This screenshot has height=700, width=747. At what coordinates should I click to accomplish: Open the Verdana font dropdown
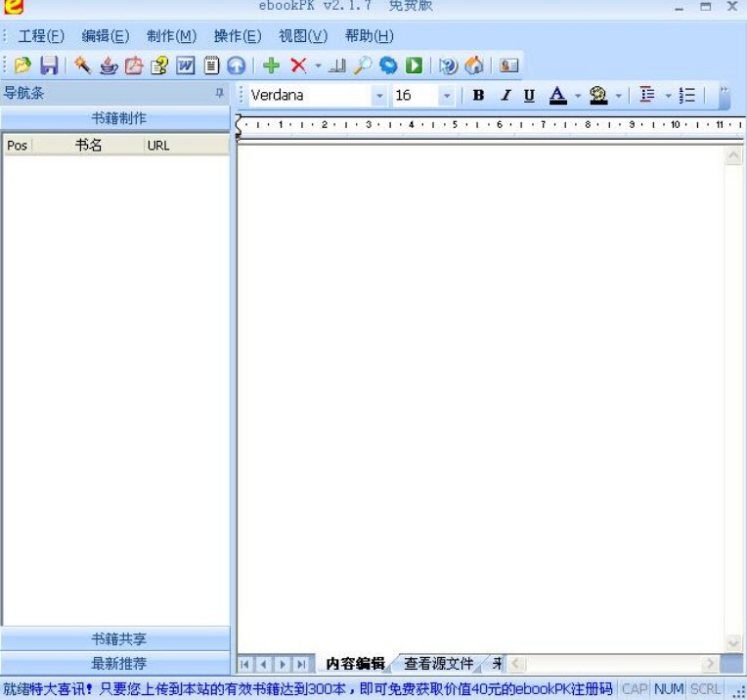[x=379, y=96]
